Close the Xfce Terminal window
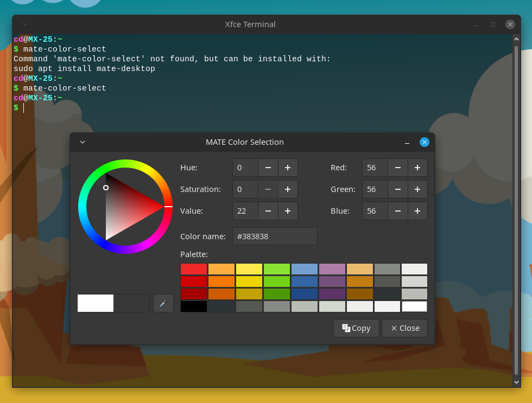The image size is (532, 403). [x=510, y=24]
